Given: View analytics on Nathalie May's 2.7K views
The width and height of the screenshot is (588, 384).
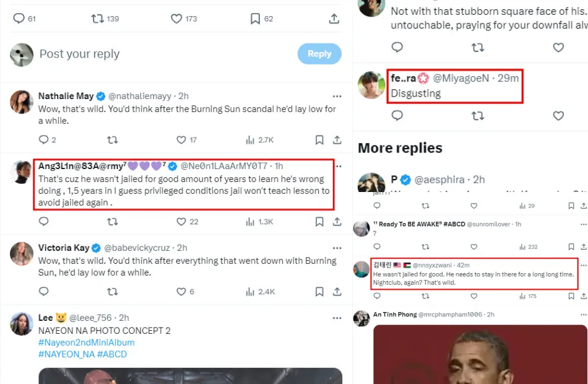Looking at the screenshot, I should click(x=250, y=140).
